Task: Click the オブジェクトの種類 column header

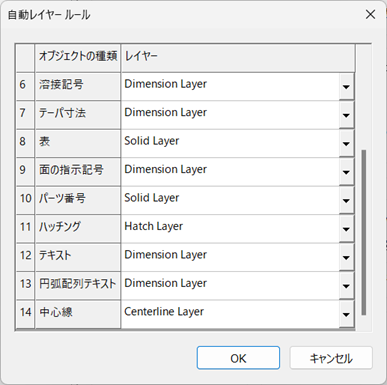Action: pos(78,58)
